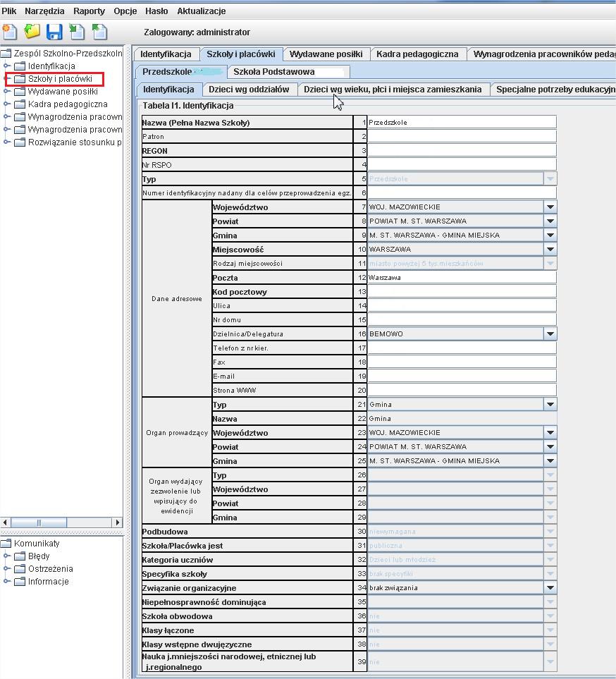Click the export icon with outward green arrow
The image size is (616, 679).
(99, 32)
